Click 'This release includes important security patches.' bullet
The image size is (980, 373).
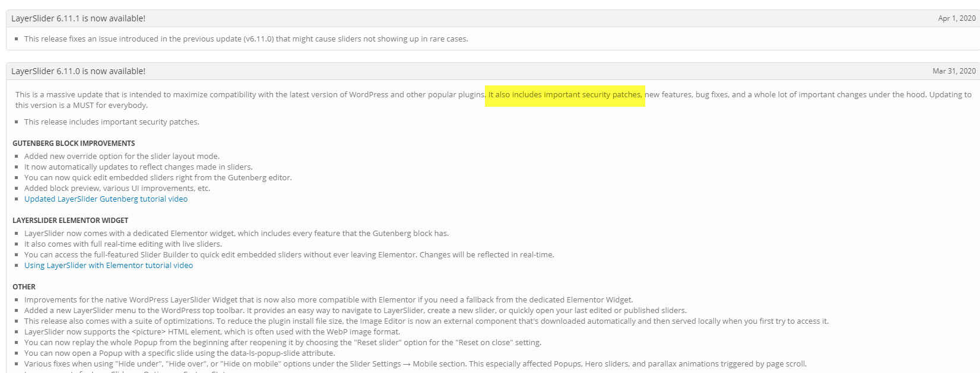(112, 122)
